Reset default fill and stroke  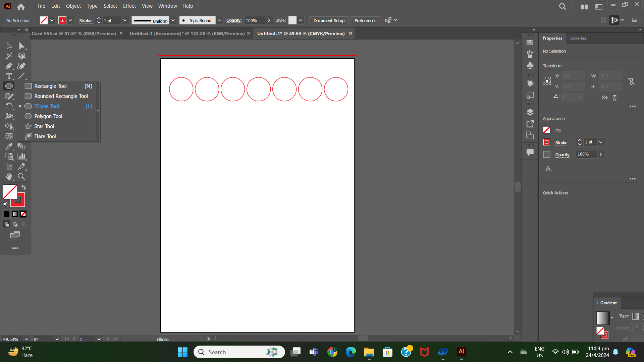point(5,204)
